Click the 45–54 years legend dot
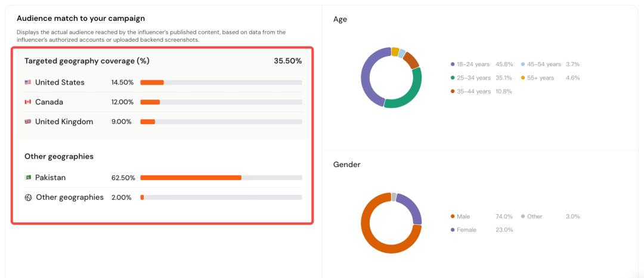This screenshot has height=278, width=644. point(524,64)
